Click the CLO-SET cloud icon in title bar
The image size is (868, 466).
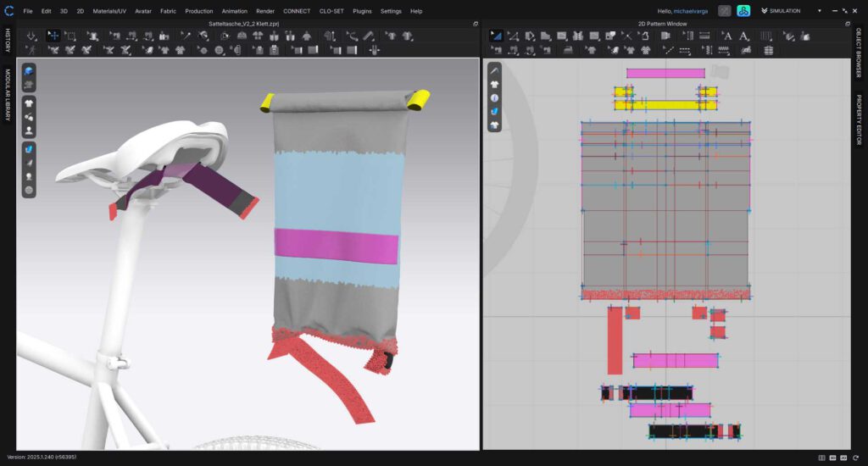click(x=743, y=11)
